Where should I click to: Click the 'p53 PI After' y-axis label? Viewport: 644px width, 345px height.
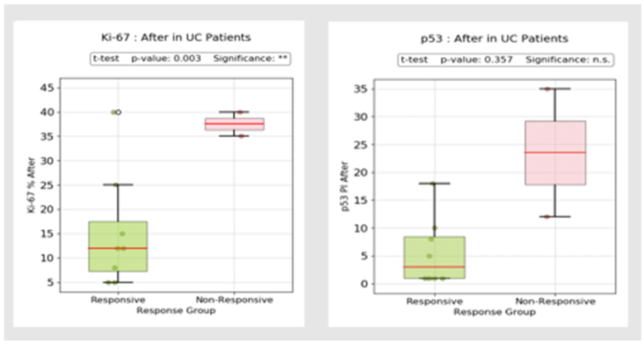point(345,186)
